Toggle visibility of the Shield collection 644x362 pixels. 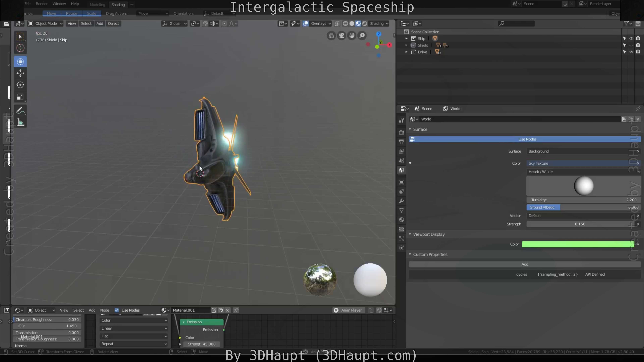pos(631,45)
